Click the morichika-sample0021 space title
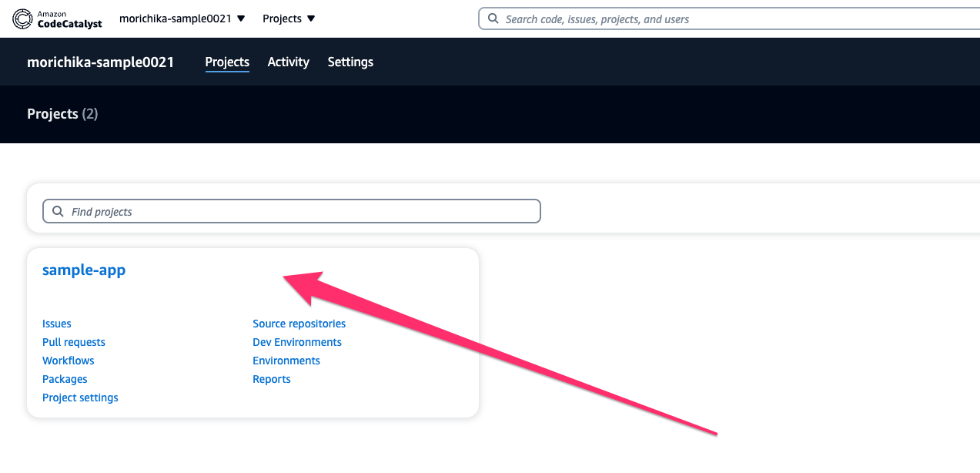Viewport: 980px width, 473px height. pos(101,62)
